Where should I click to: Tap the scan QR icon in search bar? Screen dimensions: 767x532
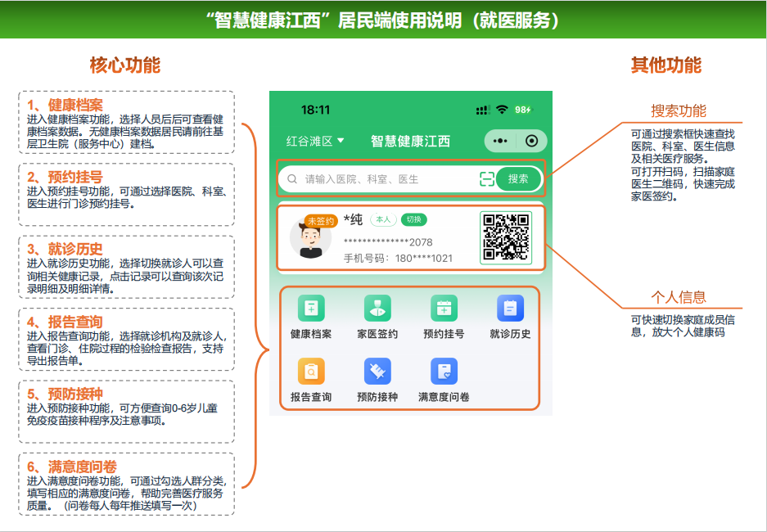(x=487, y=179)
